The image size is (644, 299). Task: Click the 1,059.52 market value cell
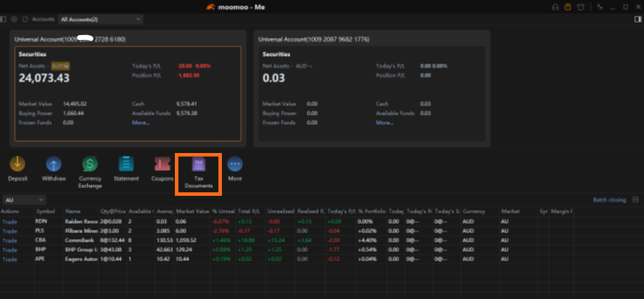pos(186,240)
